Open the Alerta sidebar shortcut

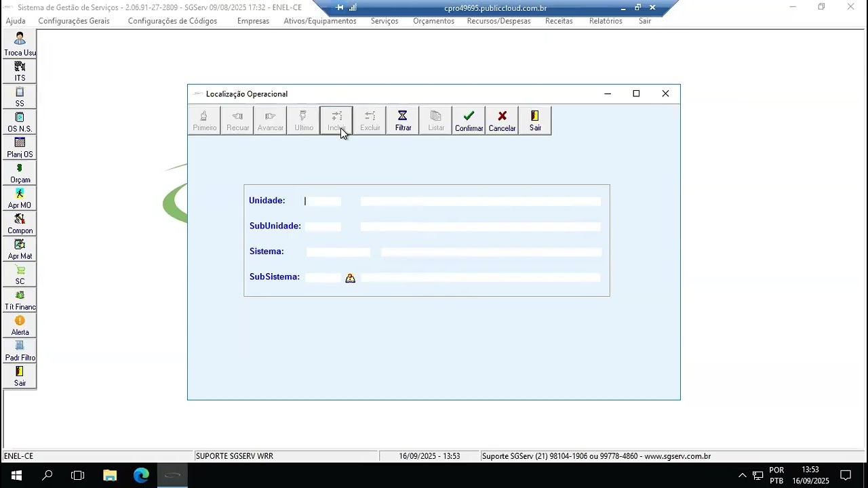(20, 325)
